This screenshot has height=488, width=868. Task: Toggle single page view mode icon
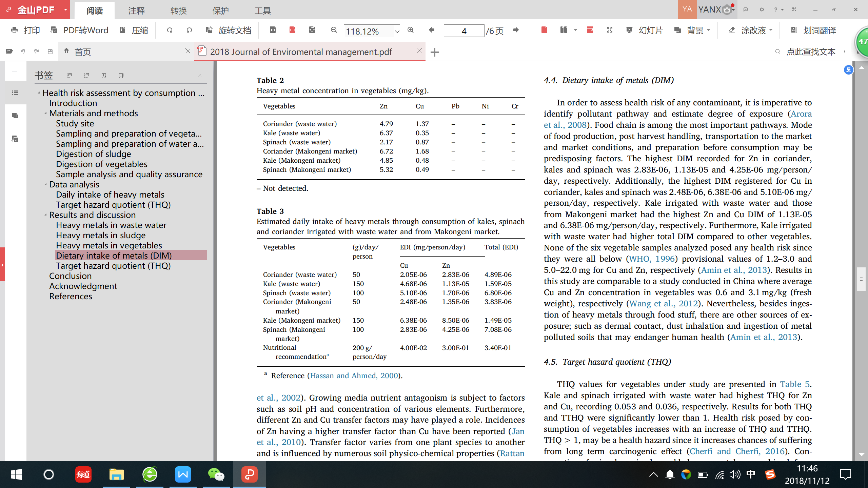(x=544, y=30)
